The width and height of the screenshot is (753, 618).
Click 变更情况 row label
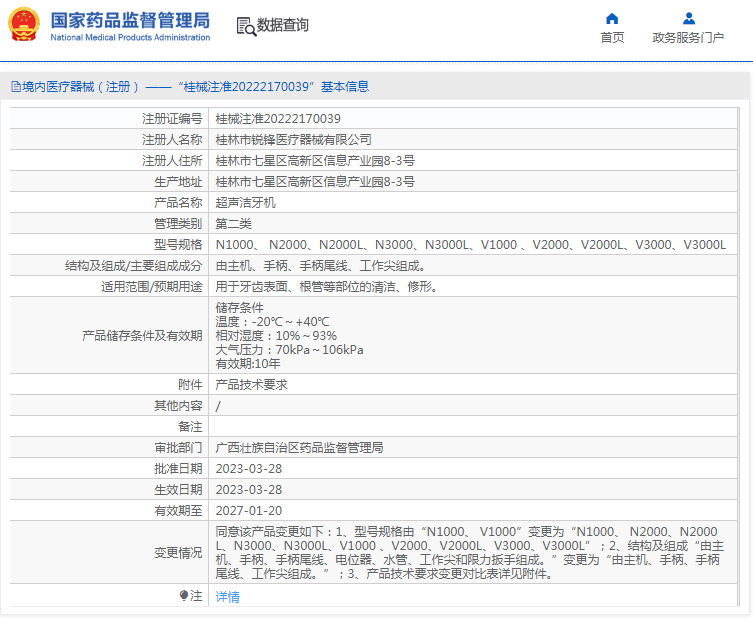tap(178, 553)
